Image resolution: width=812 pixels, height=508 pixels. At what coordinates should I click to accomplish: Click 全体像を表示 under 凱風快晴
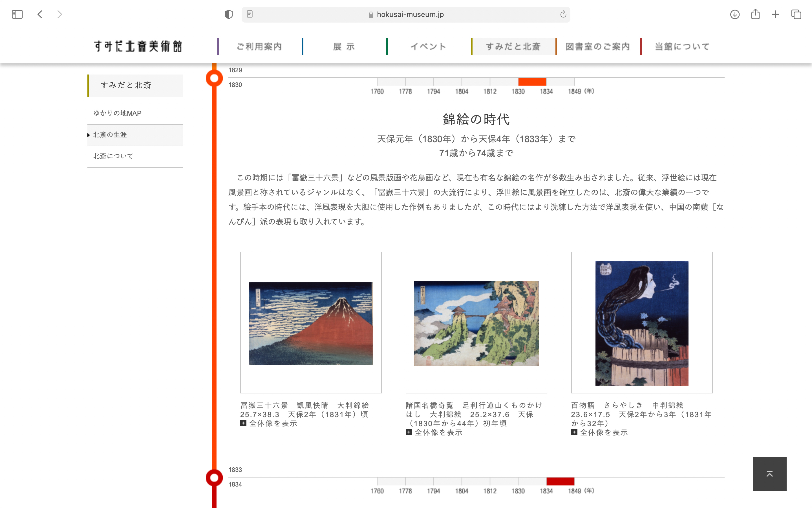(269, 423)
